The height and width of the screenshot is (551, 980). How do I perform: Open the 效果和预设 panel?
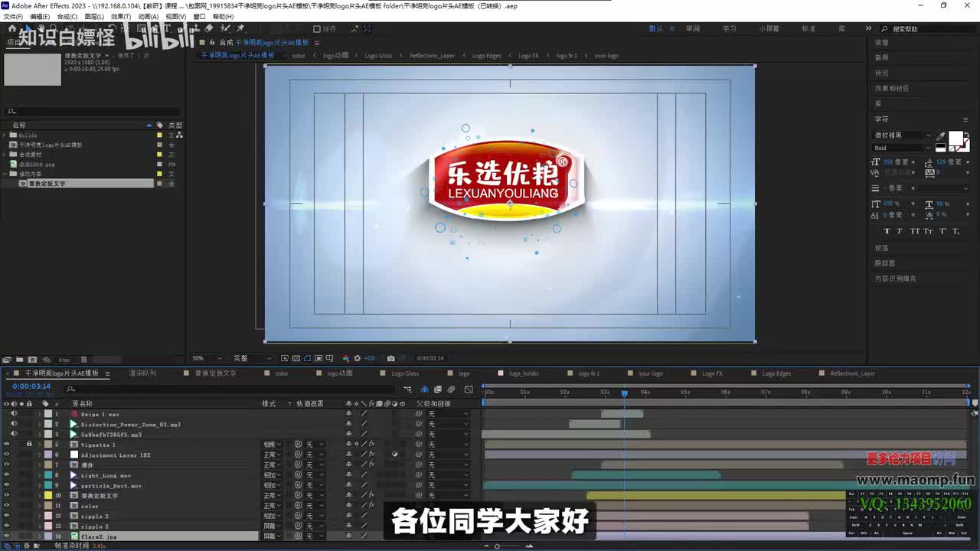(892, 89)
